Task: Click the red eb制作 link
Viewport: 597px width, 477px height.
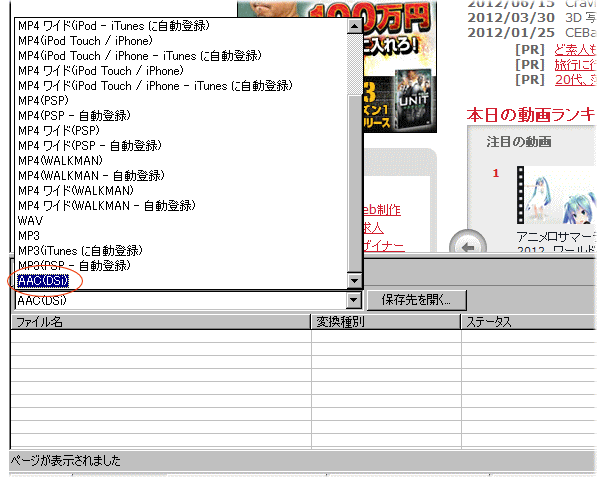Action: click(382, 210)
